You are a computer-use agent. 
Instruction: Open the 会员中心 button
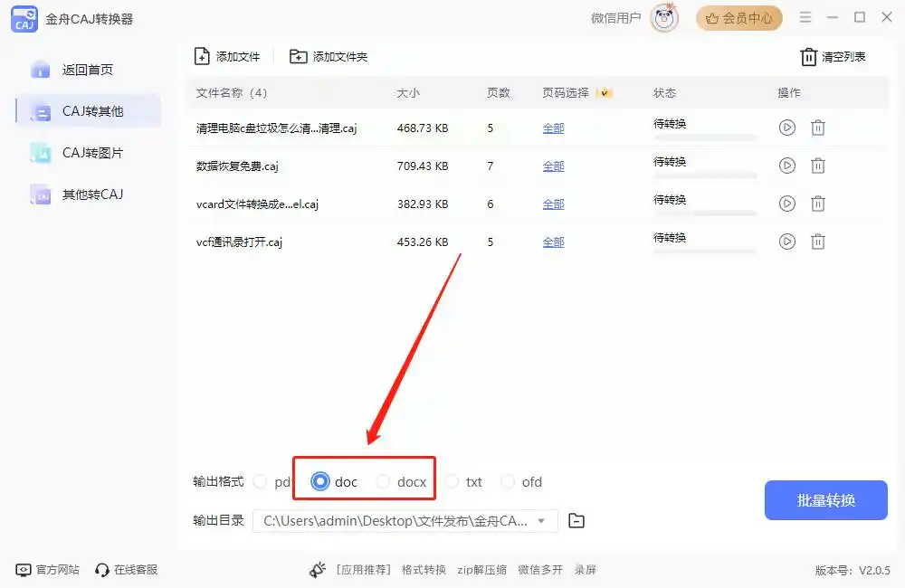739,18
